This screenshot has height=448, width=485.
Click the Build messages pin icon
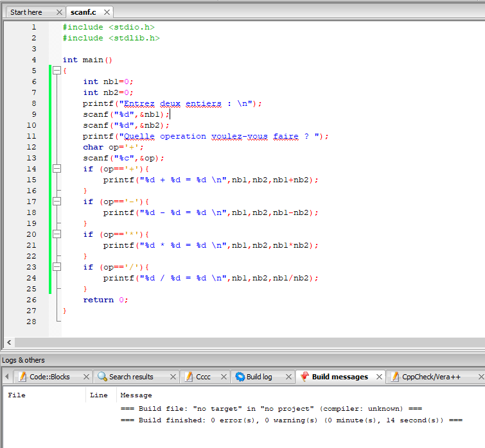304,377
